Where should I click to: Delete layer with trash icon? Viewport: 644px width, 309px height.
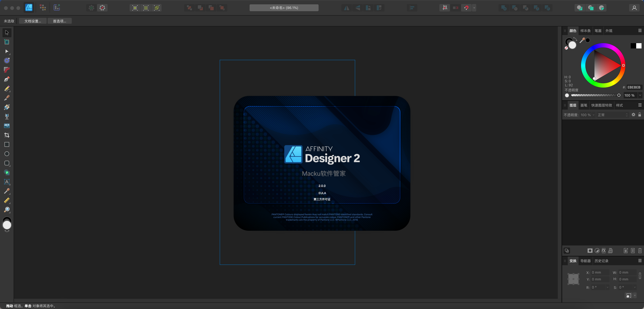click(640, 251)
